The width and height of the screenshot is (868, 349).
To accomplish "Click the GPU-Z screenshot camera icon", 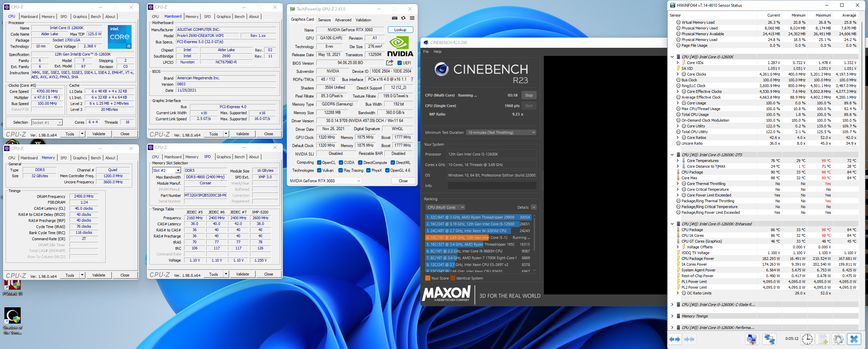I will [x=395, y=18].
